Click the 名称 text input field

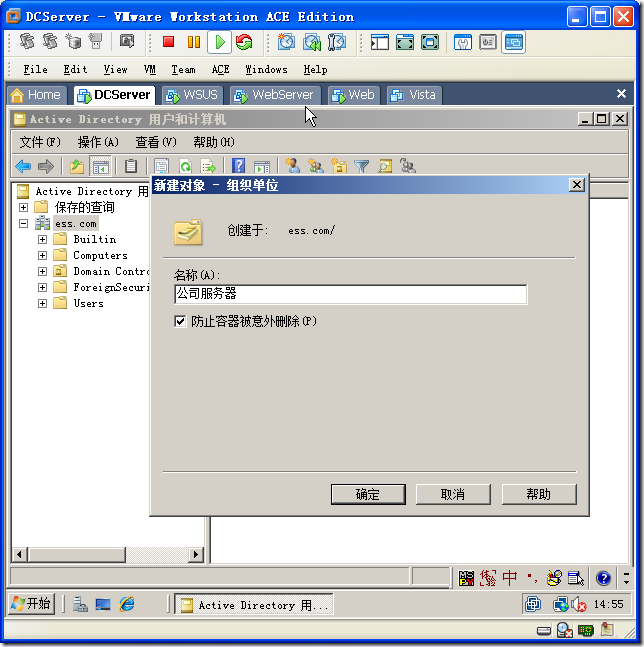coord(351,294)
